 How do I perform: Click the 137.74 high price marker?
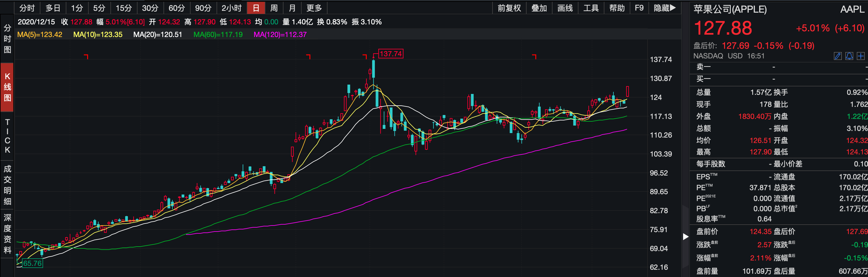[x=391, y=54]
